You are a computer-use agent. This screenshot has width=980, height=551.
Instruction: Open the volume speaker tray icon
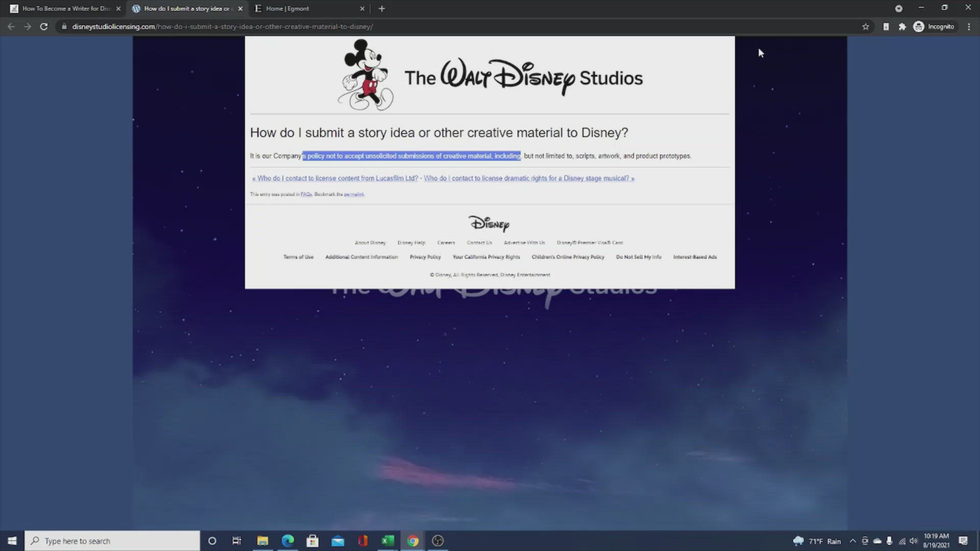point(914,541)
